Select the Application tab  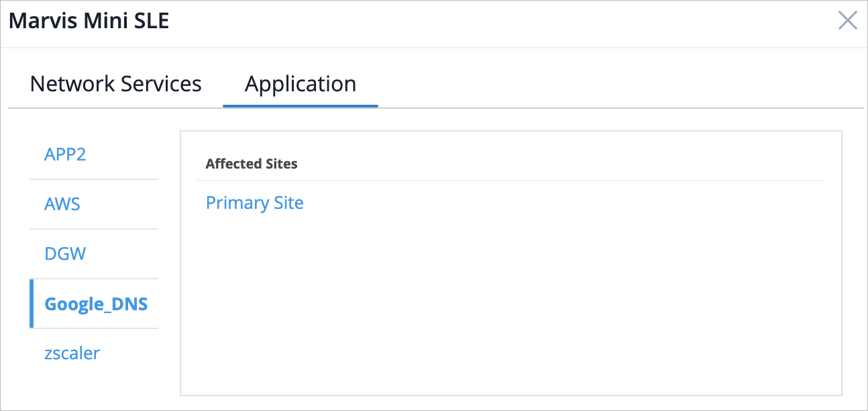tap(301, 84)
